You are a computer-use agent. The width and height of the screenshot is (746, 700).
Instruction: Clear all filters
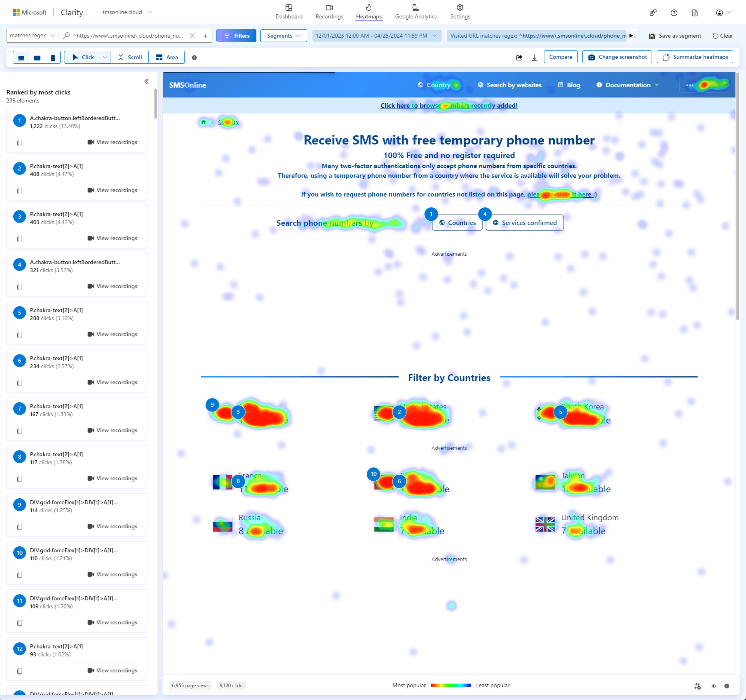pos(723,36)
